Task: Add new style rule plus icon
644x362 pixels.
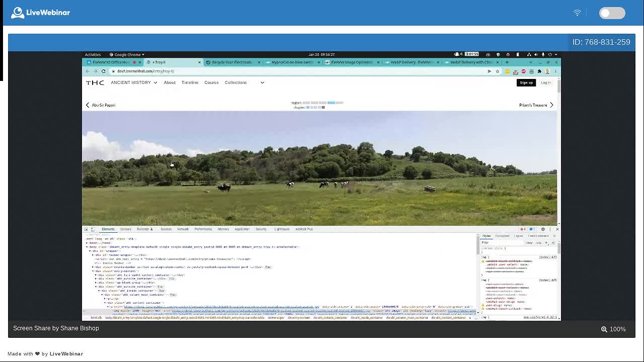Action: coord(547,243)
